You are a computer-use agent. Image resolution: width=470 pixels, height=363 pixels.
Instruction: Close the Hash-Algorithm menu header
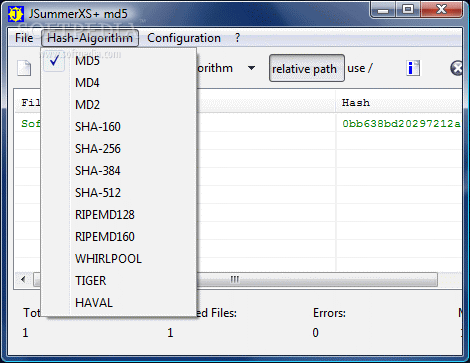(x=90, y=38)
